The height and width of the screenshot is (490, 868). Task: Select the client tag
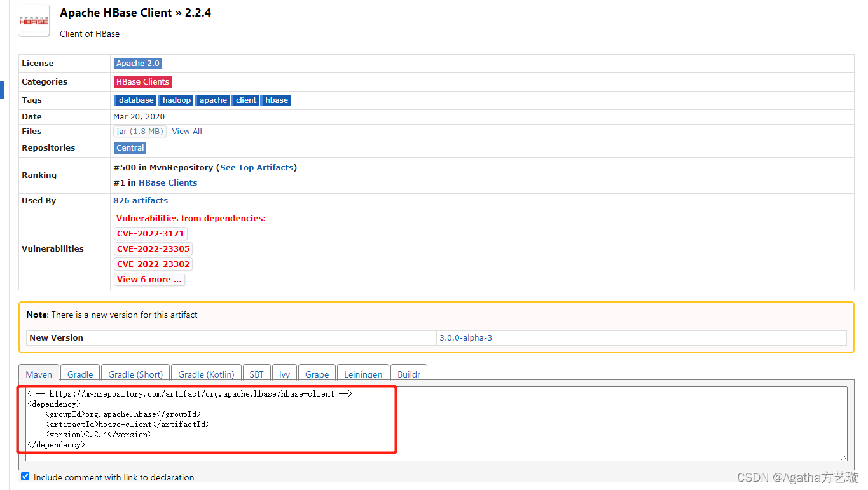point(245,100)
